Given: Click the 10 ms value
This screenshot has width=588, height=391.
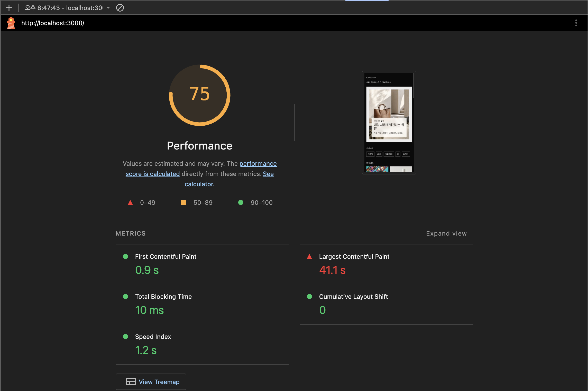Looking at the screenshot, I should click(149, 310).
